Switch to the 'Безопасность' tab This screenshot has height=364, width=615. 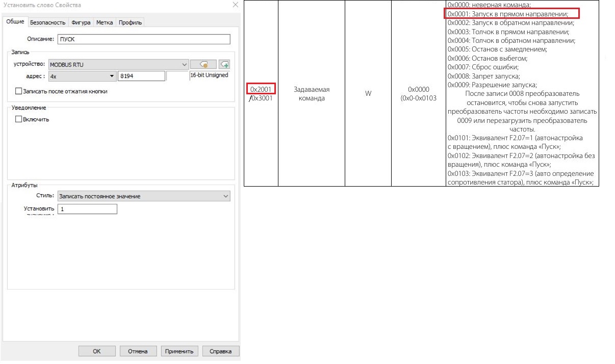[48, 22]
